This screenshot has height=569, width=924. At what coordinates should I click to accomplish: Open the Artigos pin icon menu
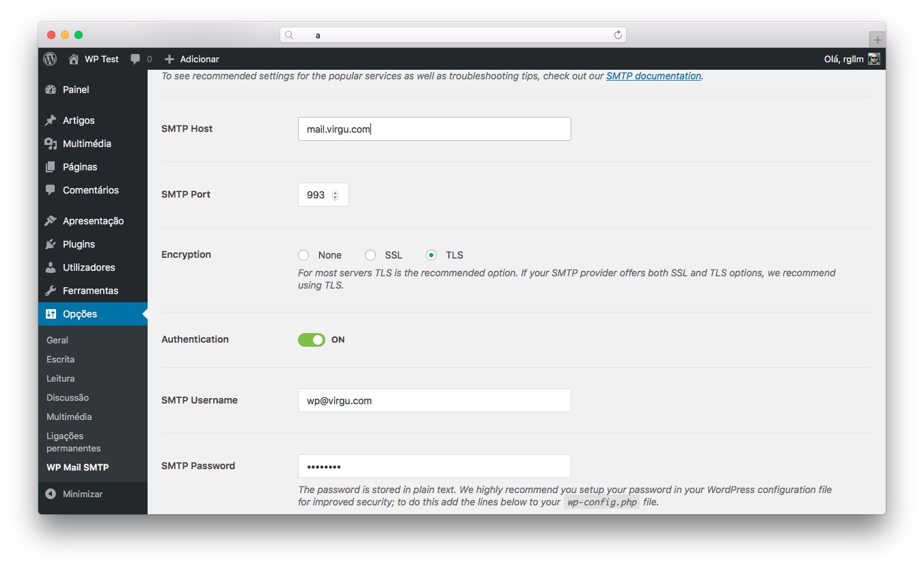(x=51, y=120)
